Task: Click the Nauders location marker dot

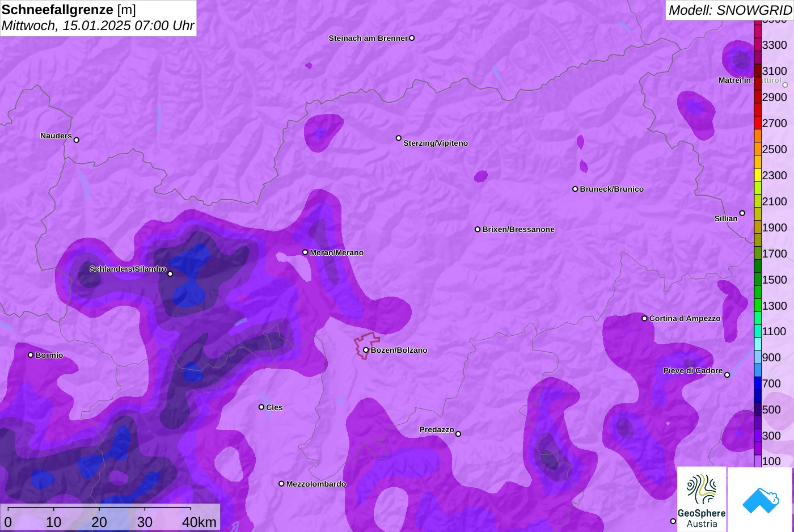Action: 77,140
